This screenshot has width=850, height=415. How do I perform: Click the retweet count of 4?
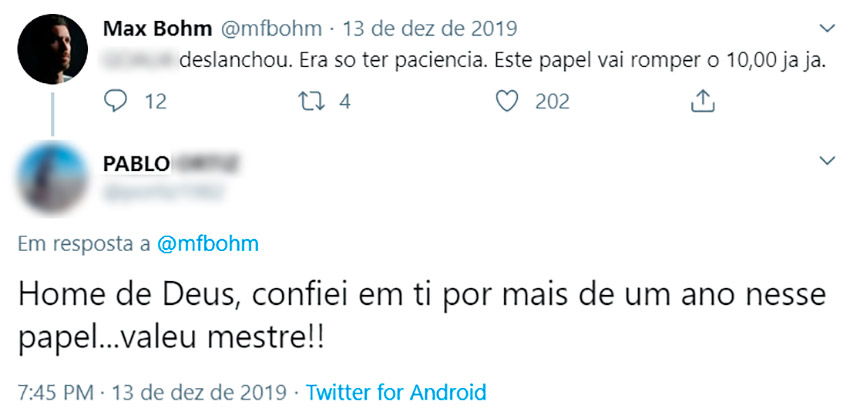click(x=345, y=101)
